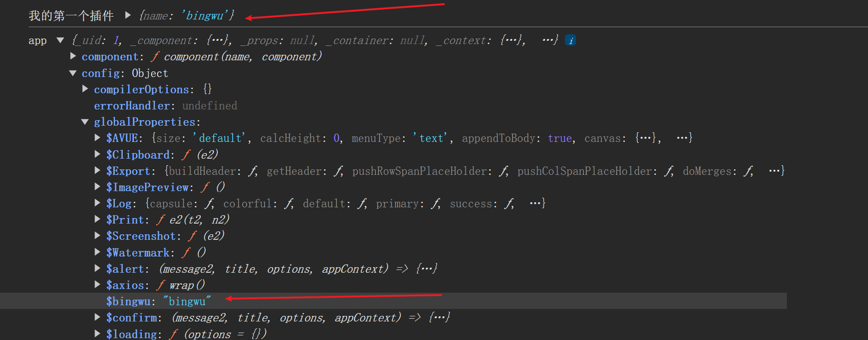Click the errorHandler property name
Image resolution: width=868 pixels, height=340 pixels.
pos(132,106)
